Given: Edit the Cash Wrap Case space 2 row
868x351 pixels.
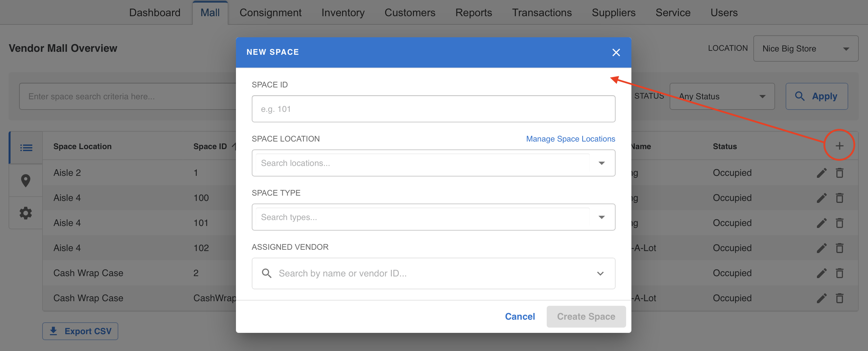Looking at the screenshot, I should click(x=822, y=273).
